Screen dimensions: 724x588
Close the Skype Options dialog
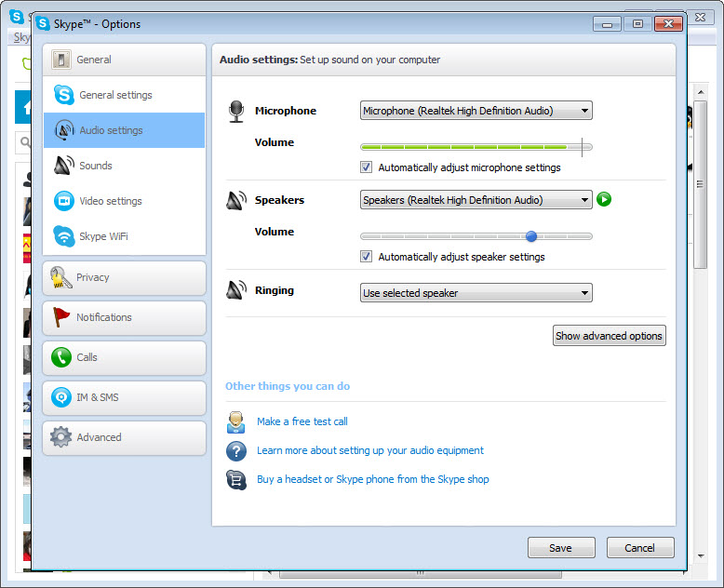[x=668, y=24]
